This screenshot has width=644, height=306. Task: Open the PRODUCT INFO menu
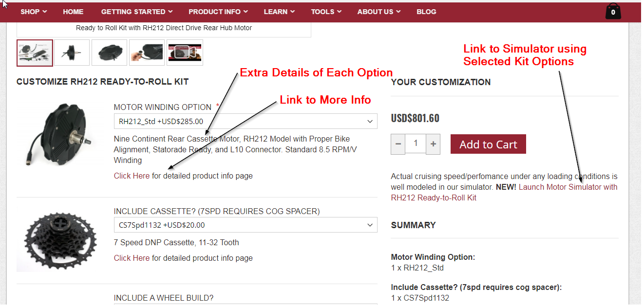218,12
